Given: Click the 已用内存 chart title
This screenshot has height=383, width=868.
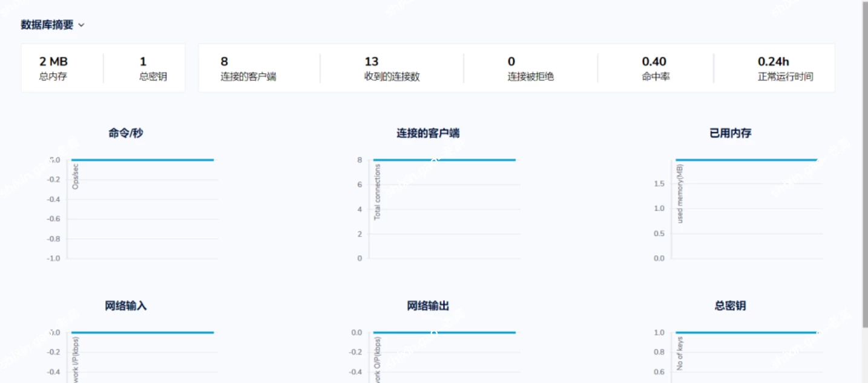Looking at the screenshot, I should 730,133.
